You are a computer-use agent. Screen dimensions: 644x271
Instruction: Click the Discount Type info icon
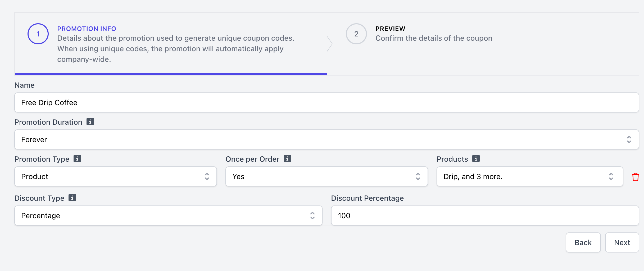72,198
